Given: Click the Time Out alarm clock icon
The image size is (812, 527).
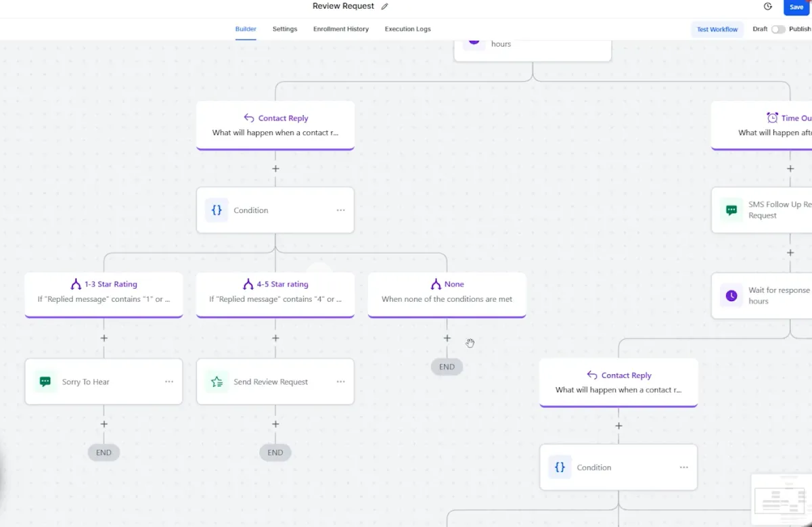Looking at the screenshot, I should [x=772, y=118].
